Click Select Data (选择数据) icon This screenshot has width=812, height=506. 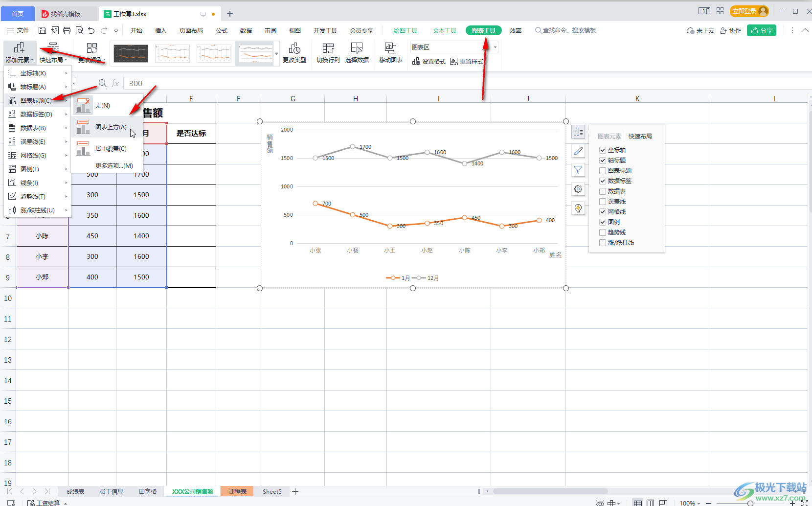pyautogui.click(x=357, y=53)
